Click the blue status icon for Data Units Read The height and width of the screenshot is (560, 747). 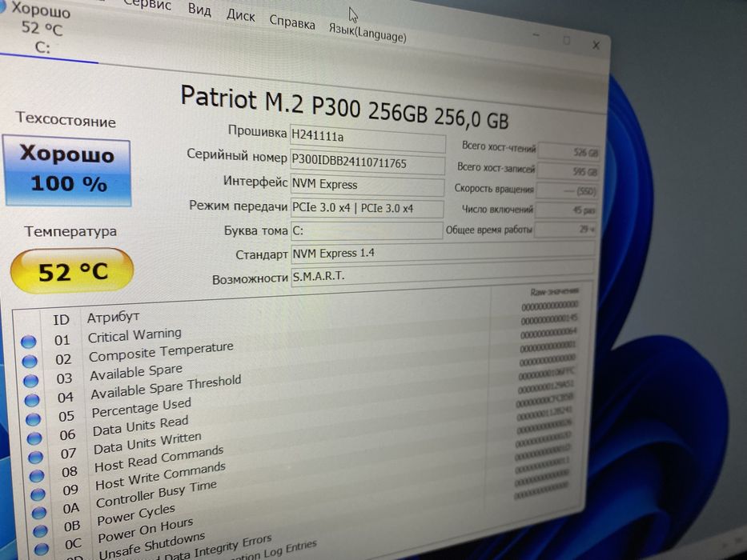(x=34, y=438)
